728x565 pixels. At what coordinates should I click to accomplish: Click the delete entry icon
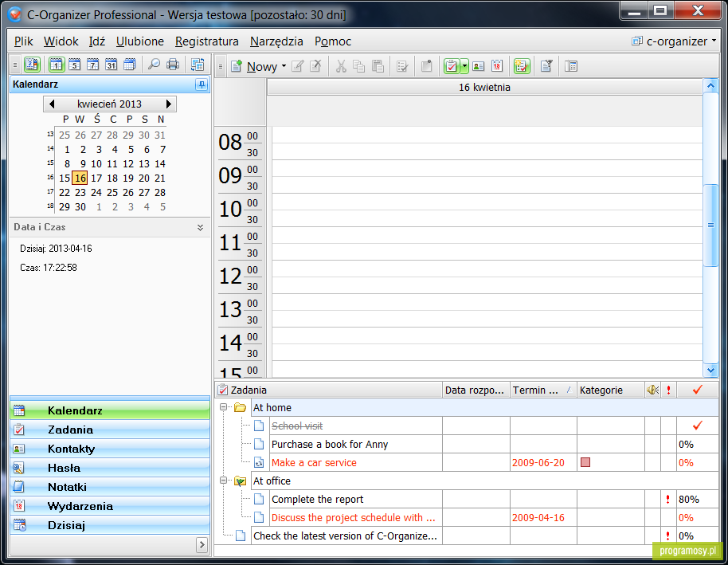pyautogui.click(x=315, y=66)
